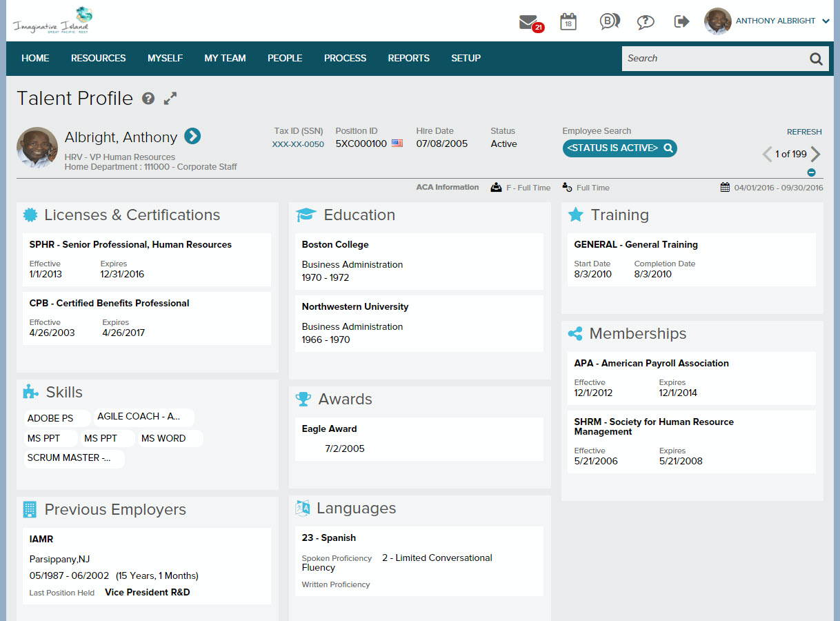Collapse header with blue minus toggle
Viewport: 840px width, 621px height.
click(812, 172)
